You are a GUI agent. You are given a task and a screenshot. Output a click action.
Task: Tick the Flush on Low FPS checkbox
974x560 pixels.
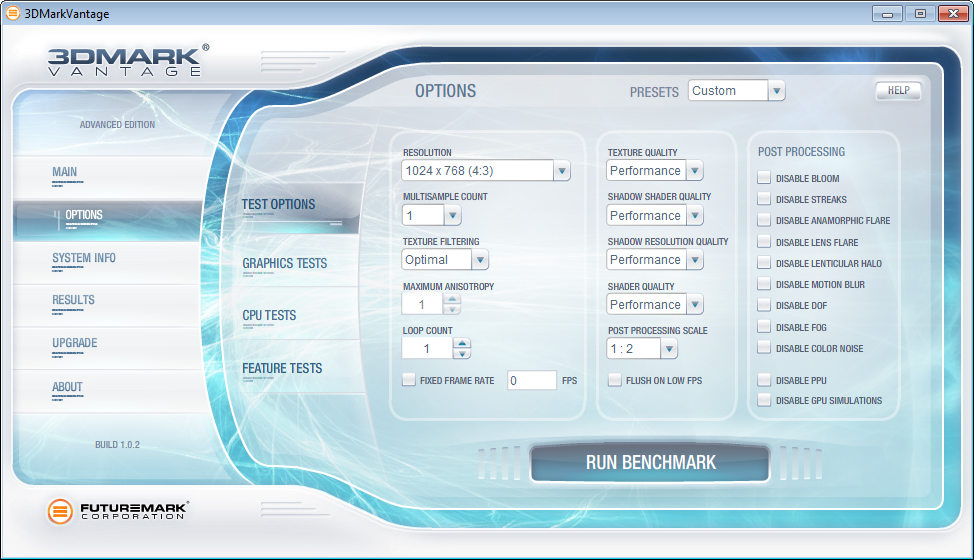614,379
